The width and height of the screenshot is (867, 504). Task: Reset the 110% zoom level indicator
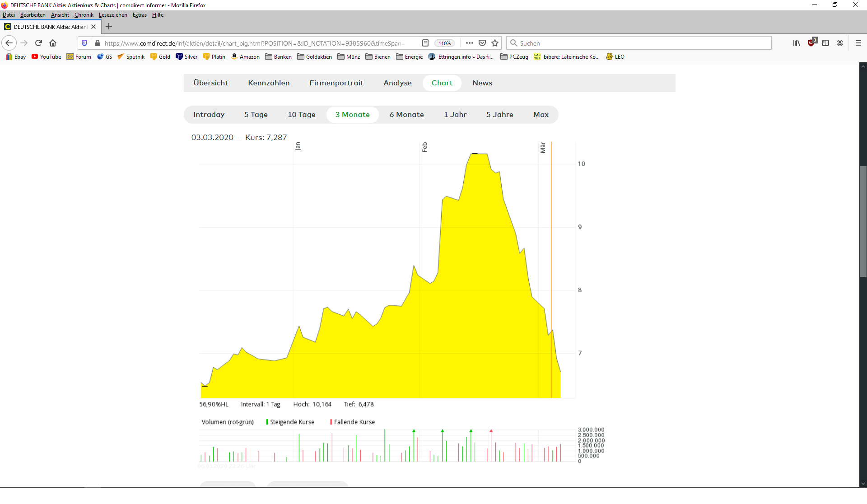click(x=444, y=43)
